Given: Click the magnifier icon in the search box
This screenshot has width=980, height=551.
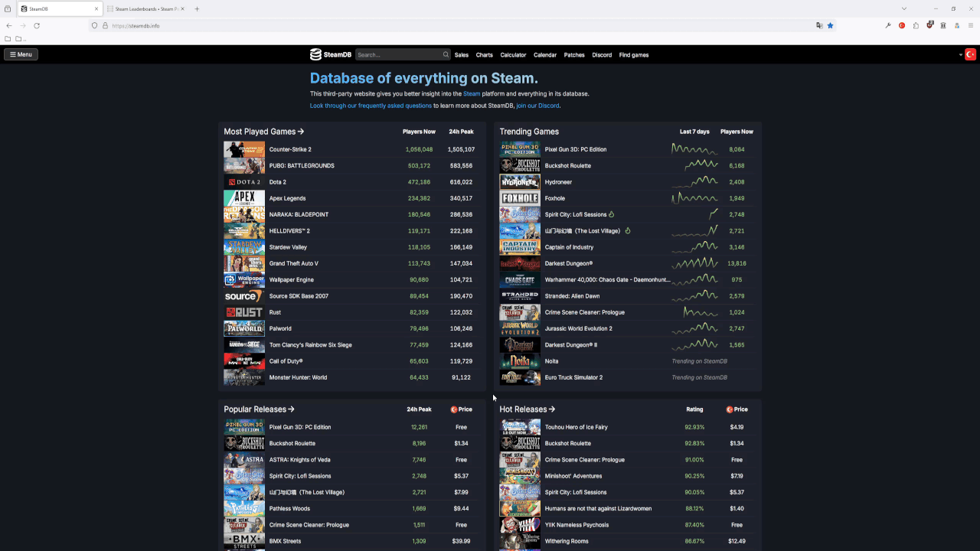Looking at the screenshot, I should (446, 54).
